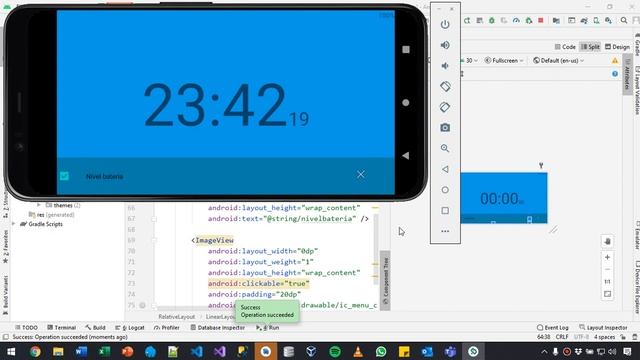Viewport: 640px width, 360px height.
Task: Raise volume with emulator volume up icon
Action: [x=445, y=45]
